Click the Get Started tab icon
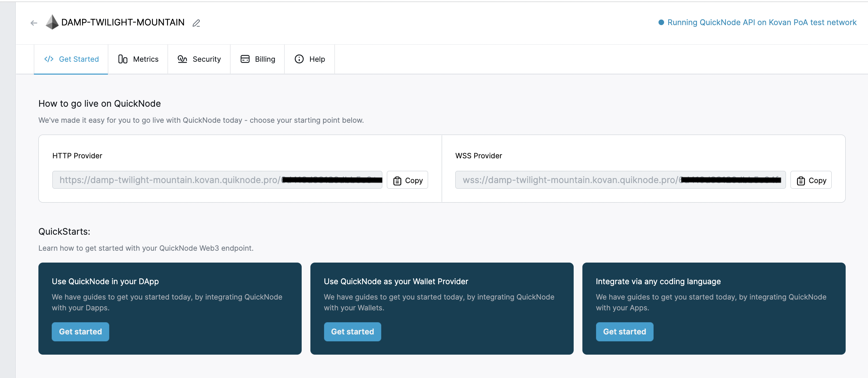868x378 pixels. point(49,59)
